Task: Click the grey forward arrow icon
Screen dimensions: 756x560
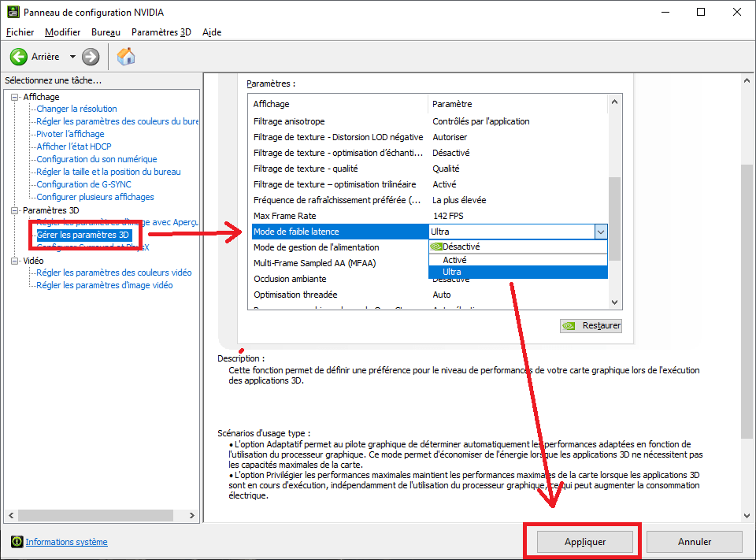Action: point(90,57)
